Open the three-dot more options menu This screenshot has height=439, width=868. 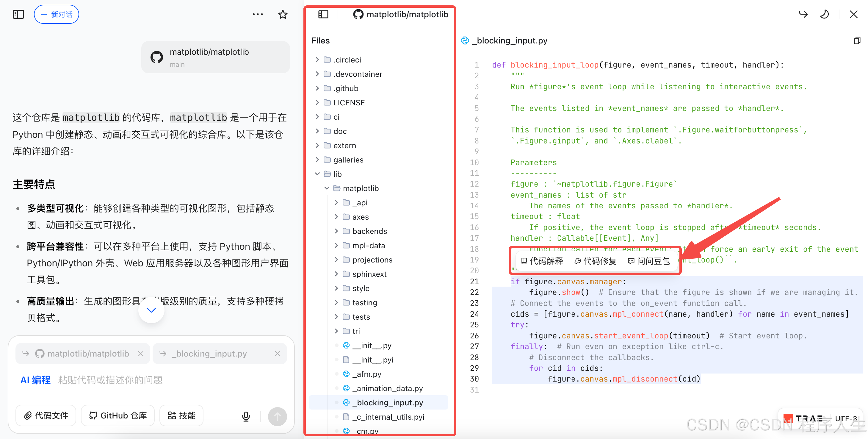[258, 14]
